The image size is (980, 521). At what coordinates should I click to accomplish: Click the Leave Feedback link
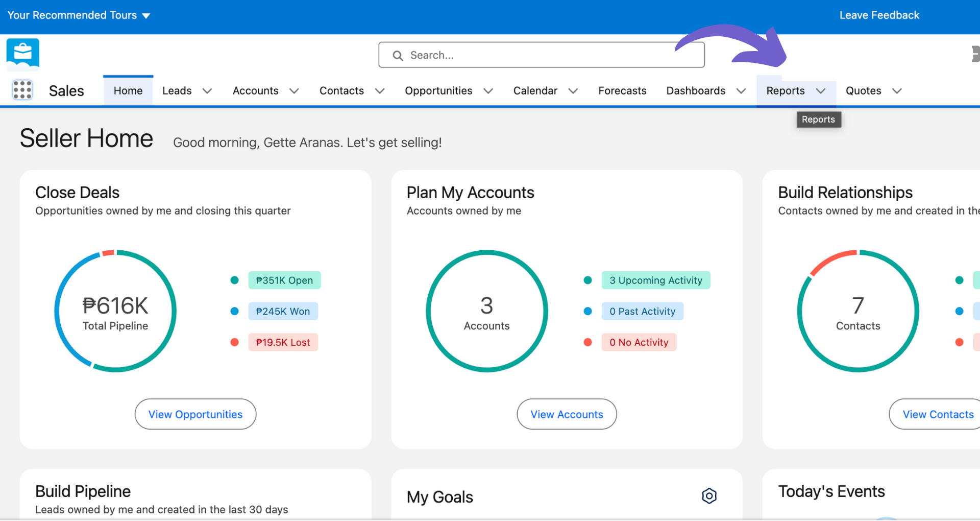point(879,15)
